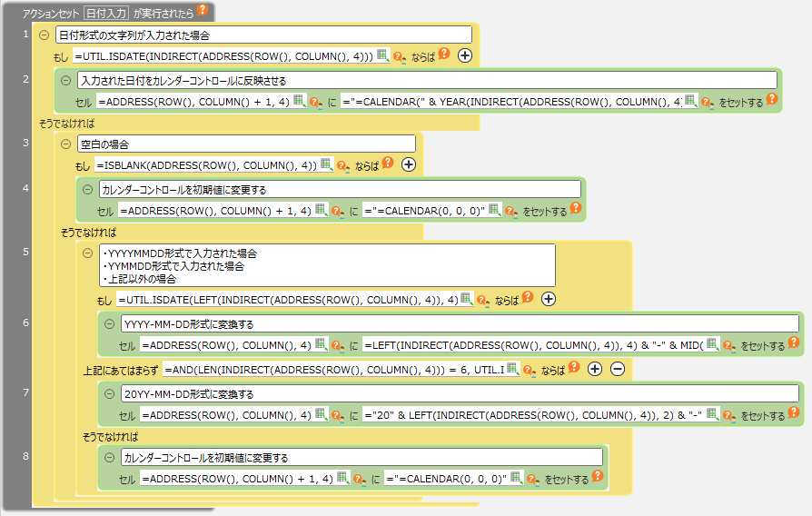812x516 pixels.
Task: Collapse the 20YY-MM-DD形式に変換する step
Action: (x=109, y=393)
